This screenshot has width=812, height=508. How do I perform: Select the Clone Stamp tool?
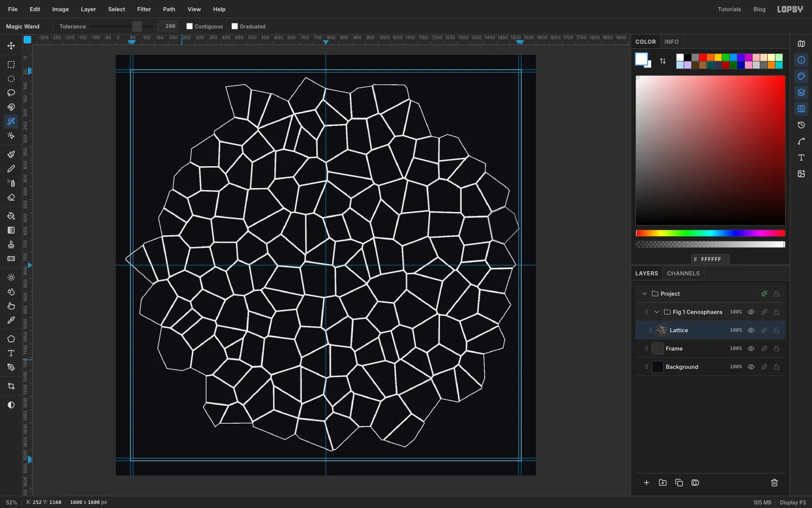coord(11,244)
